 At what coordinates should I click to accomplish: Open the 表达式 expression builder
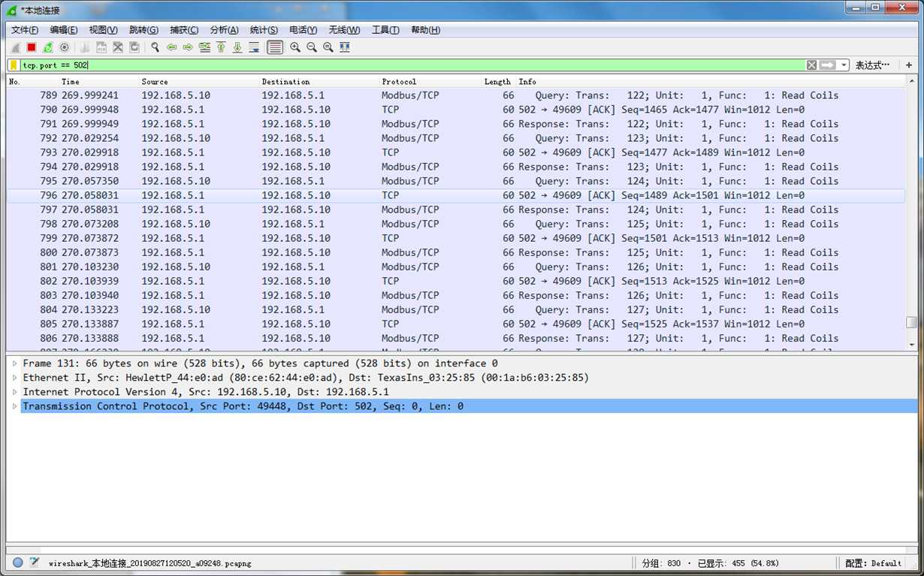tap(873, 65)
